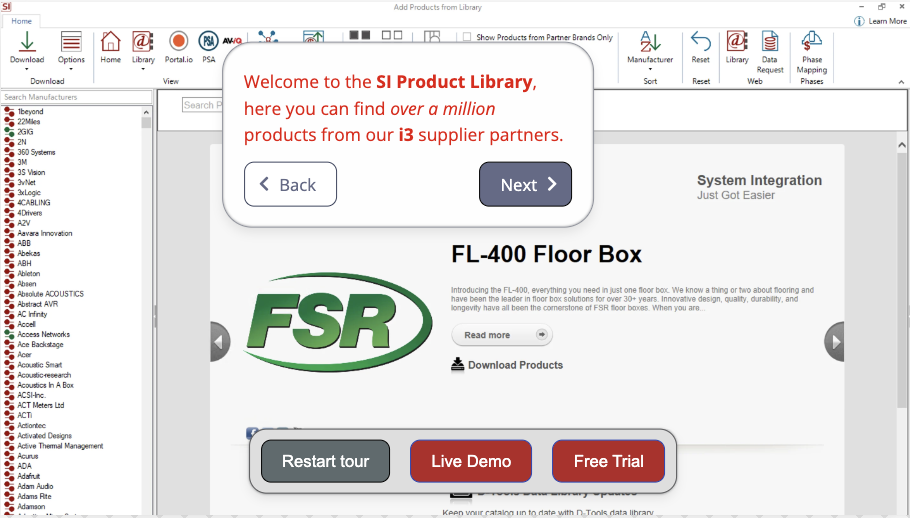Image resolution: width=910 pixels, height=518 pixels.
Task: Click the Download Products link
Action: 515,365
